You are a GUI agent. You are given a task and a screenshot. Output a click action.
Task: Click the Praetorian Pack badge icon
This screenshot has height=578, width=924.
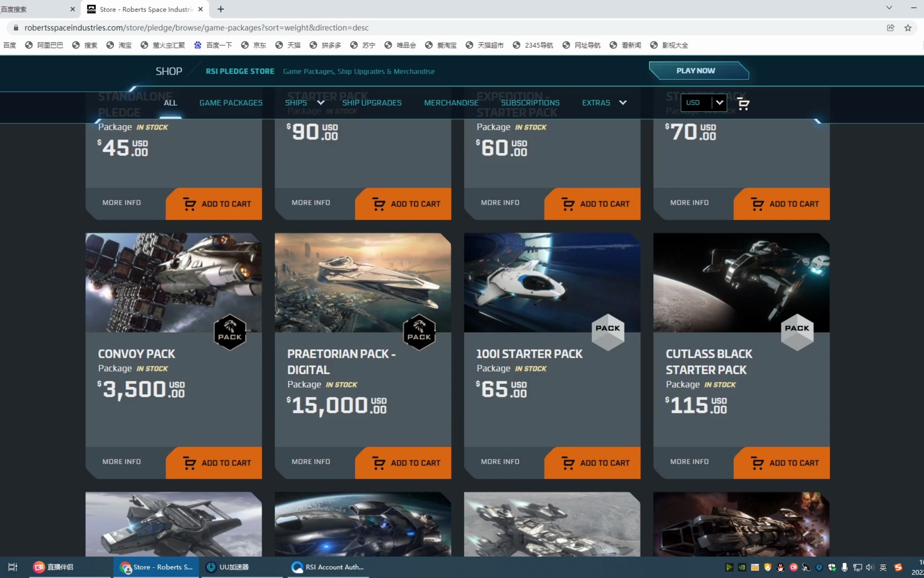coord(419,332)
